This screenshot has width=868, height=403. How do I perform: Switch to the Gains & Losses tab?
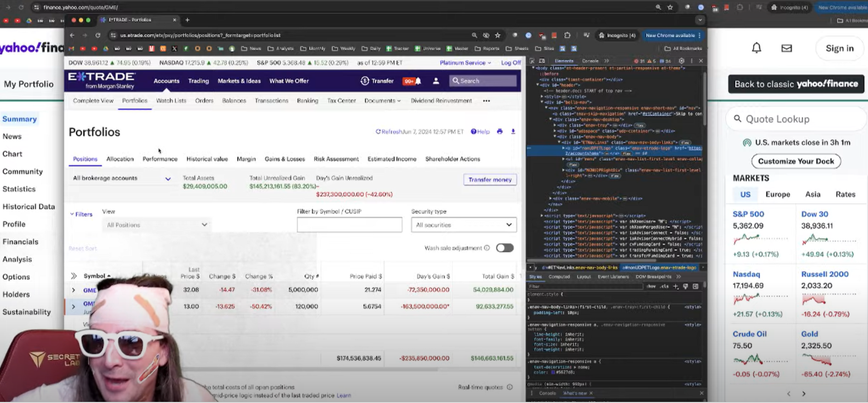[x=284, y=159]
